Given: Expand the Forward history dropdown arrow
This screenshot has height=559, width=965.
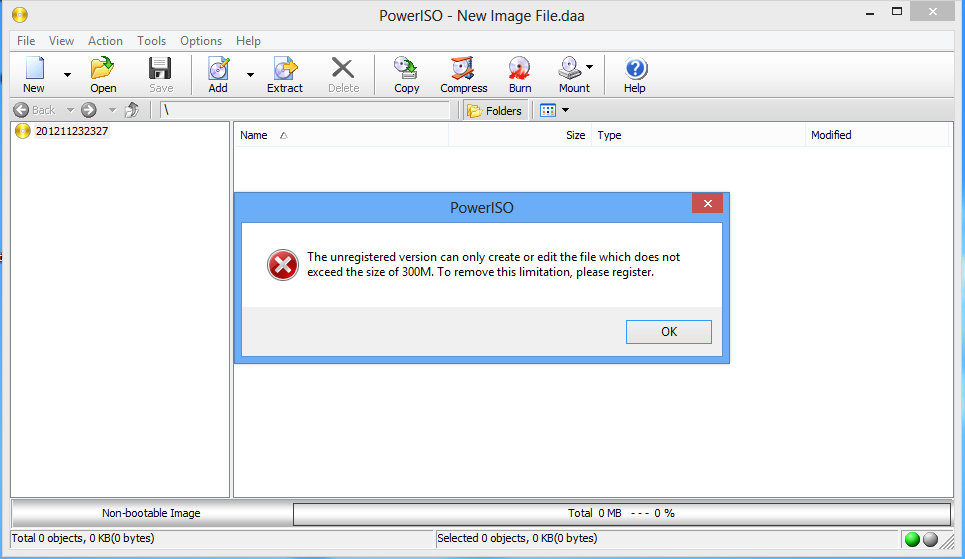Looking at the screenshot, I should (x=112, y=110).
